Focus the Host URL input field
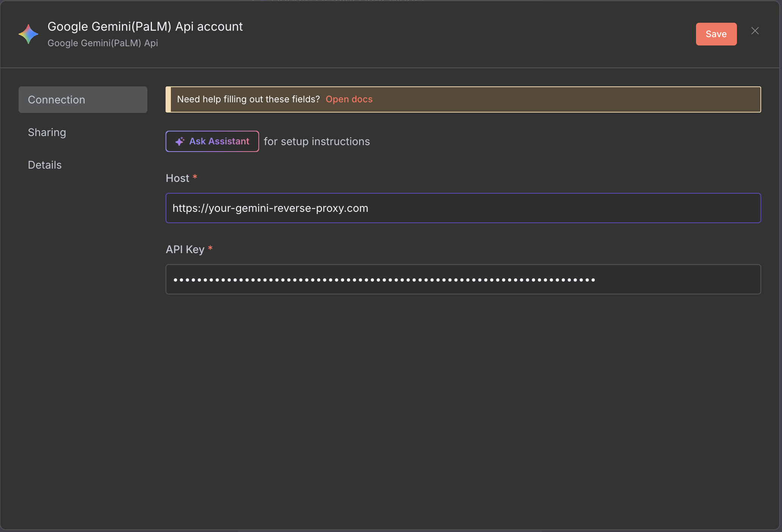 click(x=462, y=208)
